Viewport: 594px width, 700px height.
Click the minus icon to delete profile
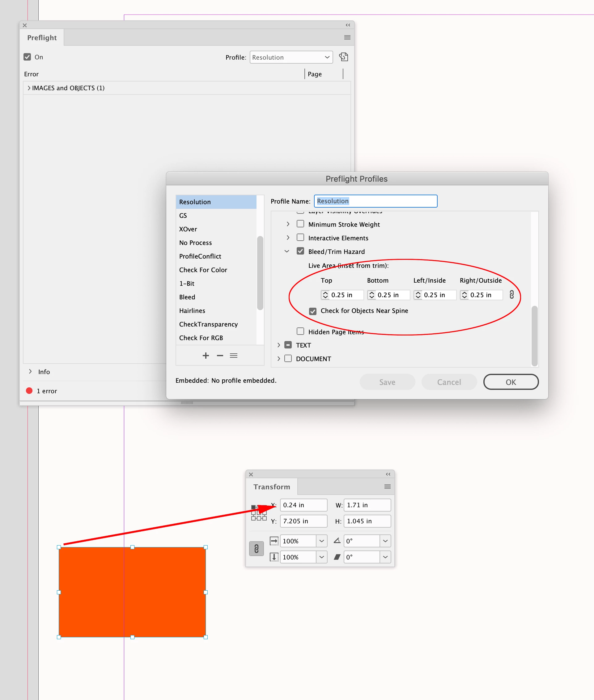(x=220, y=356)
